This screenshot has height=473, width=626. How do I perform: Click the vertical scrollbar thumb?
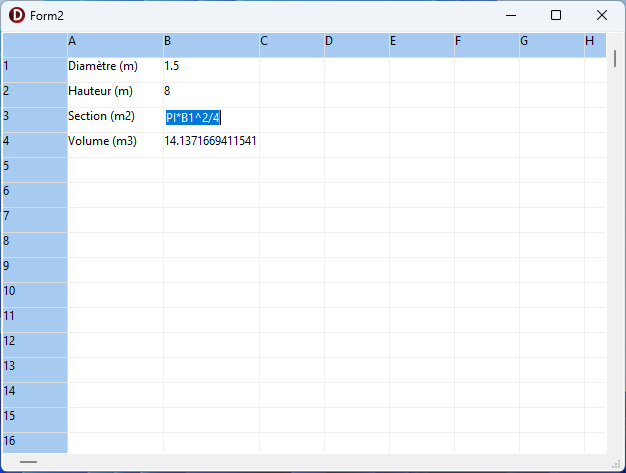pos(615,56)
